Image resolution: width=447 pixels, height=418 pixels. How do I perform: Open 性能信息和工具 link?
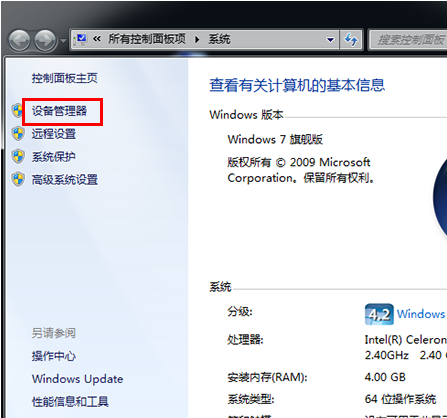click(x=70, y=402)
